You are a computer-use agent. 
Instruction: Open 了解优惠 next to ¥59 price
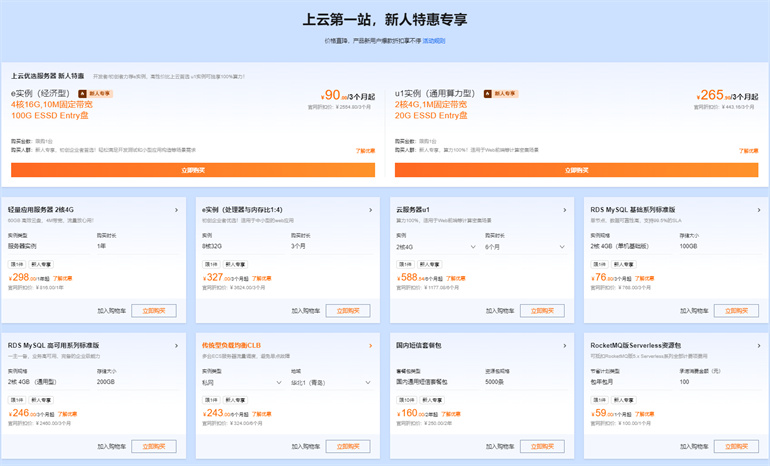point(644,414)
